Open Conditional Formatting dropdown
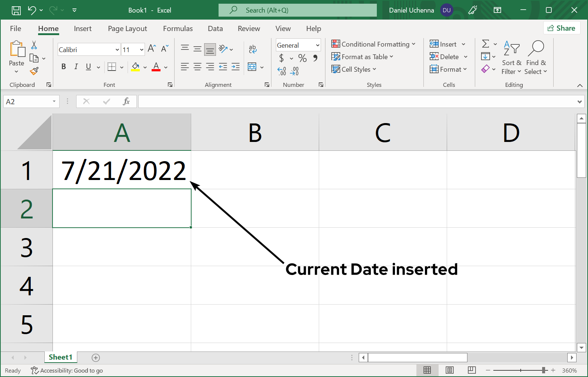This screenshot has height=377, width=588. tap(374, 44)
